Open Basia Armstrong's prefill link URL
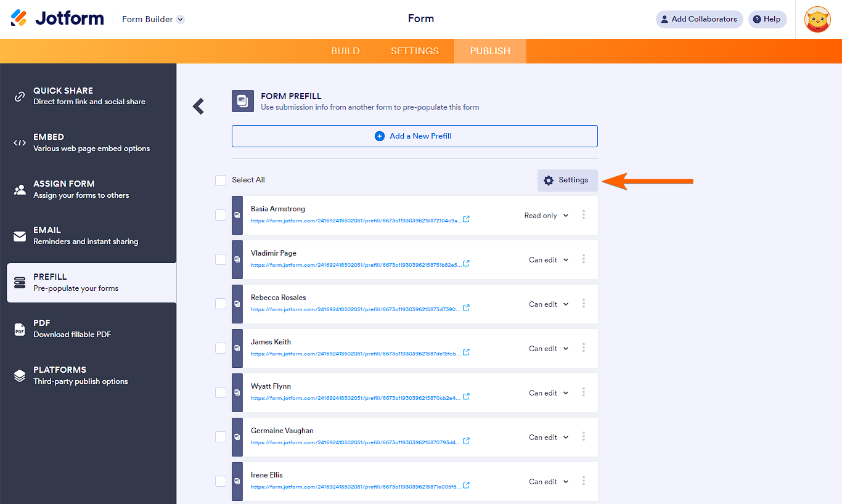 point(356,220)
